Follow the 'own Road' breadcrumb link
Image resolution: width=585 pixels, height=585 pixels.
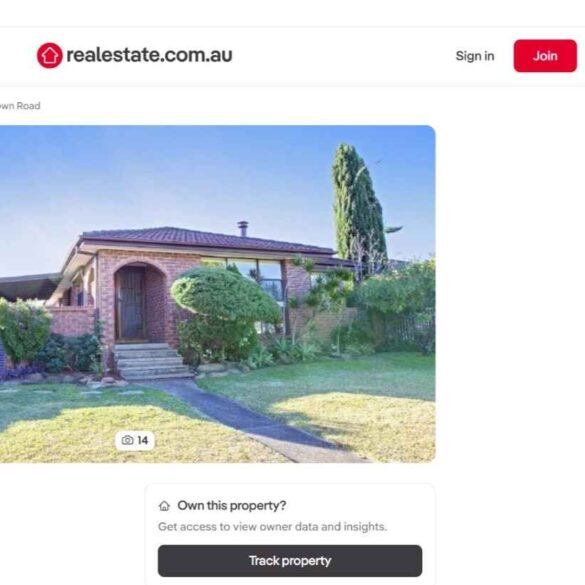(x=20, y=106)
